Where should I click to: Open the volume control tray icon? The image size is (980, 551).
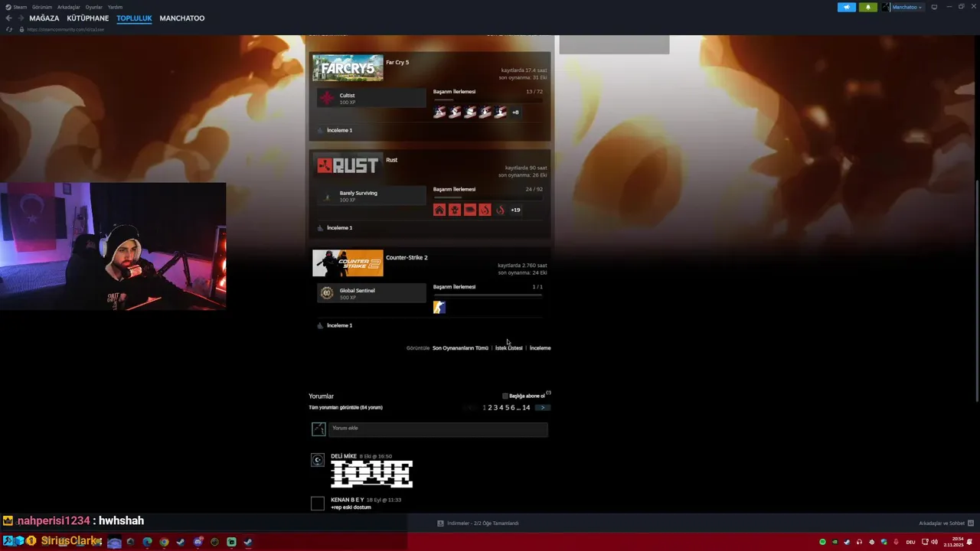pos(935,542)
